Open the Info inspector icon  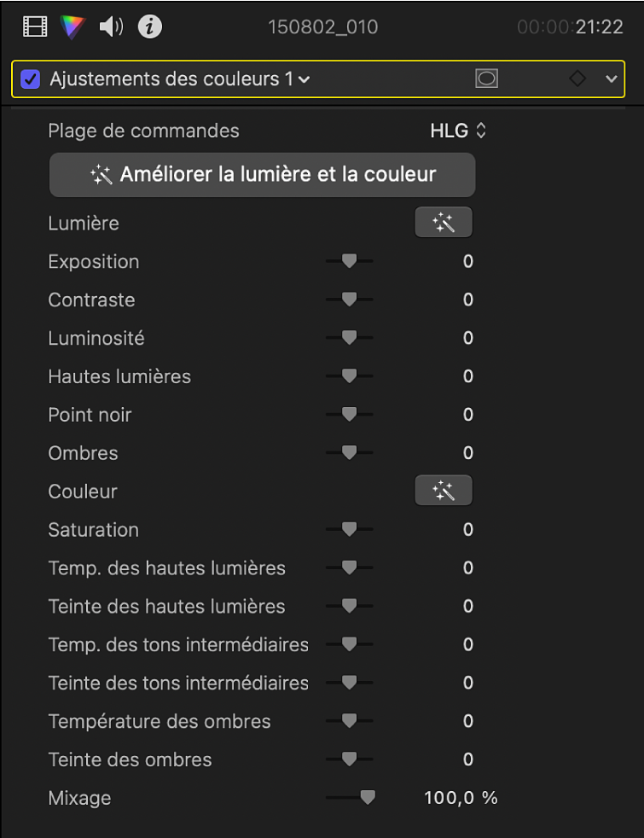(x=150, y=26)
